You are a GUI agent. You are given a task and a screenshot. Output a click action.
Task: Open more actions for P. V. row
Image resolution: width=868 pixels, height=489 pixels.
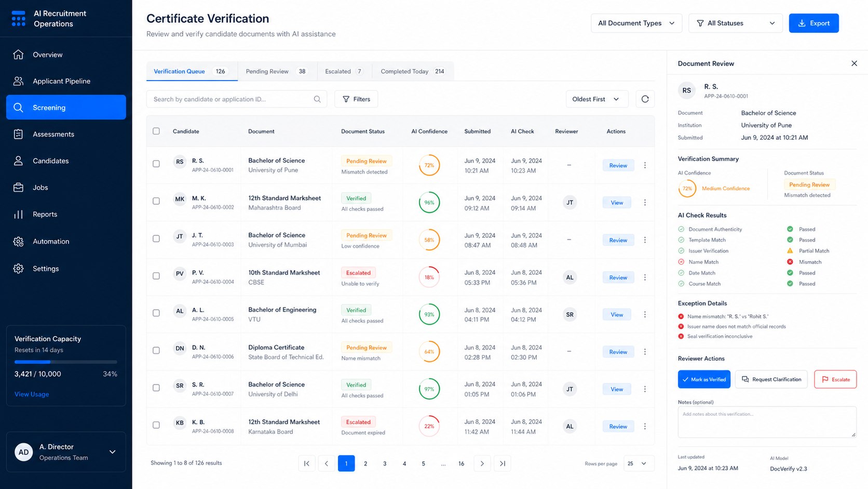point(645,277)
